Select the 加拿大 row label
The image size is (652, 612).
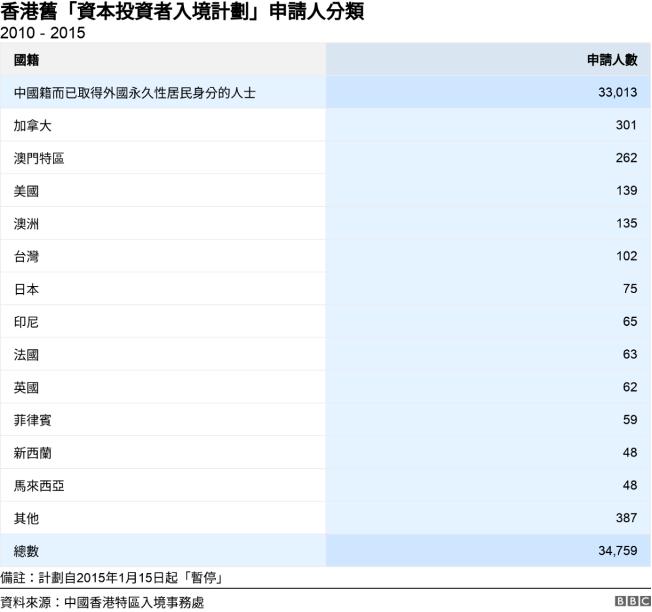[32, 125]
